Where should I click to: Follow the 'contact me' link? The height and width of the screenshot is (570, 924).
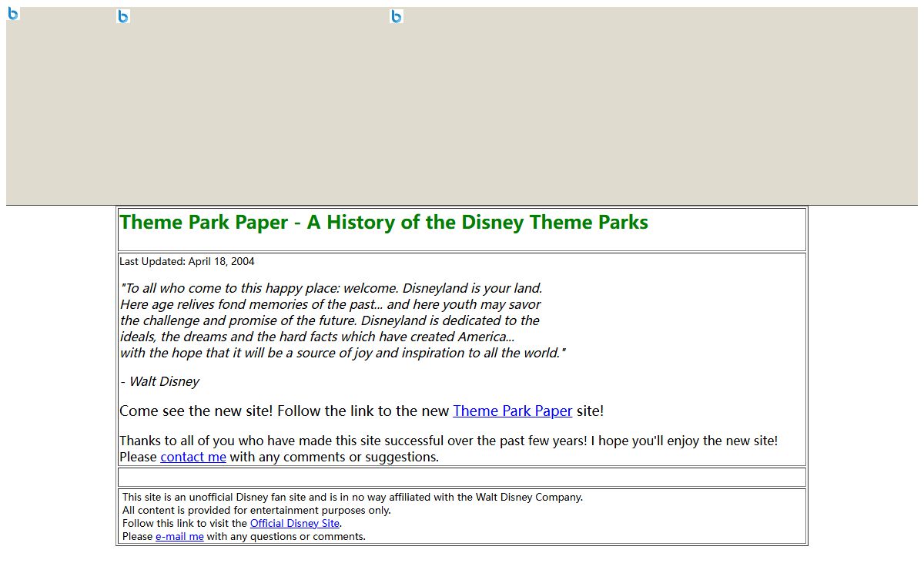193,457
